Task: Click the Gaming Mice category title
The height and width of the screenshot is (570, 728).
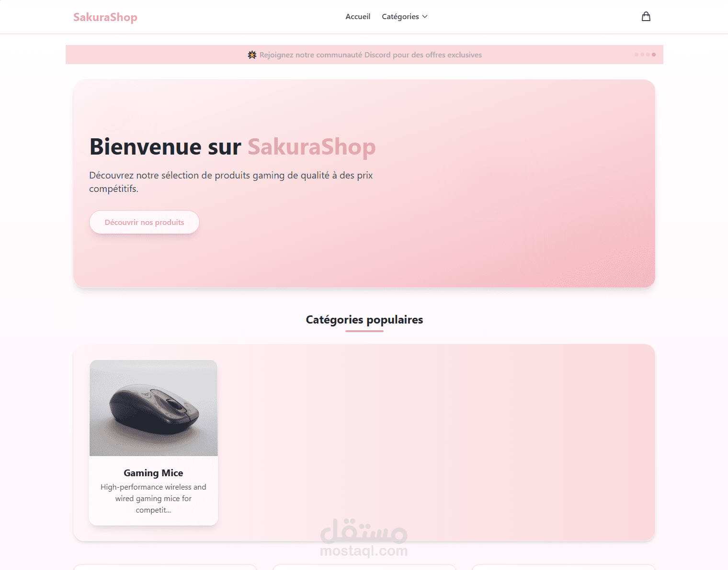Action: [153, 473]
